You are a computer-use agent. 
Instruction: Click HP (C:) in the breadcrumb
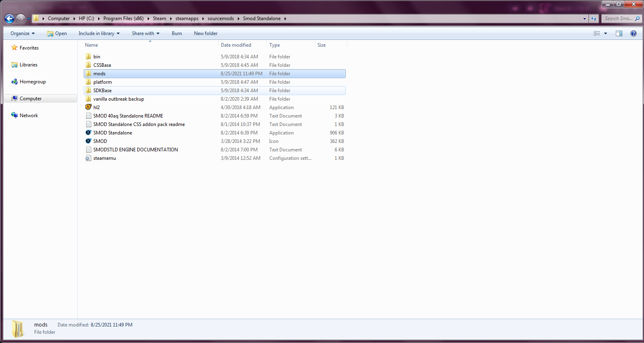pos(87,19)
